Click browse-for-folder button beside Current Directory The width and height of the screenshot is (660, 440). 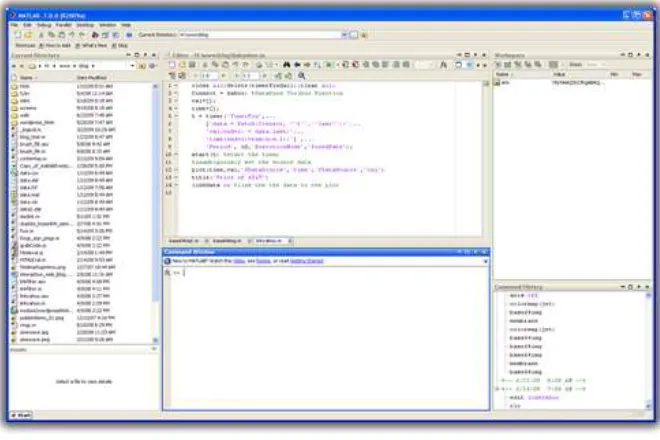[354, 35]
